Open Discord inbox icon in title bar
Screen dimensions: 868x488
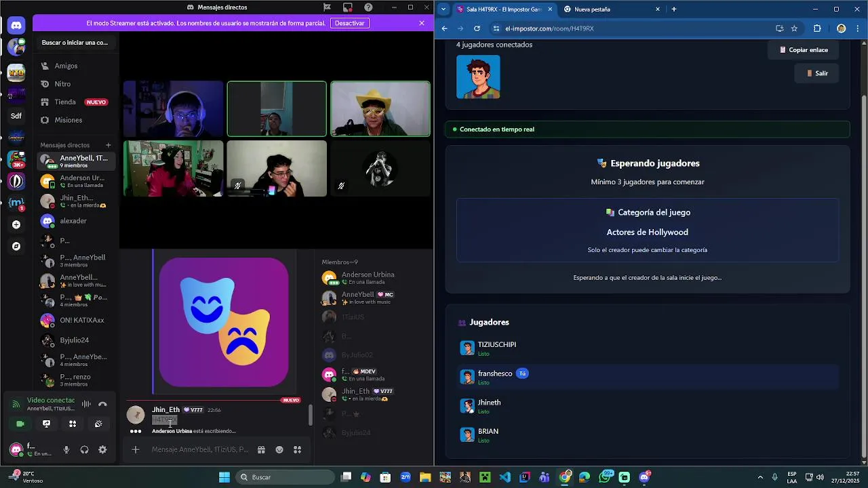coord(347,7)
